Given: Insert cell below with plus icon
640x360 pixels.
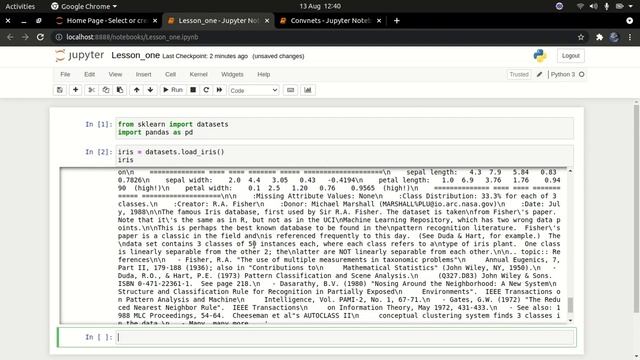Looking at the screenshot, I should click(76, 90).
